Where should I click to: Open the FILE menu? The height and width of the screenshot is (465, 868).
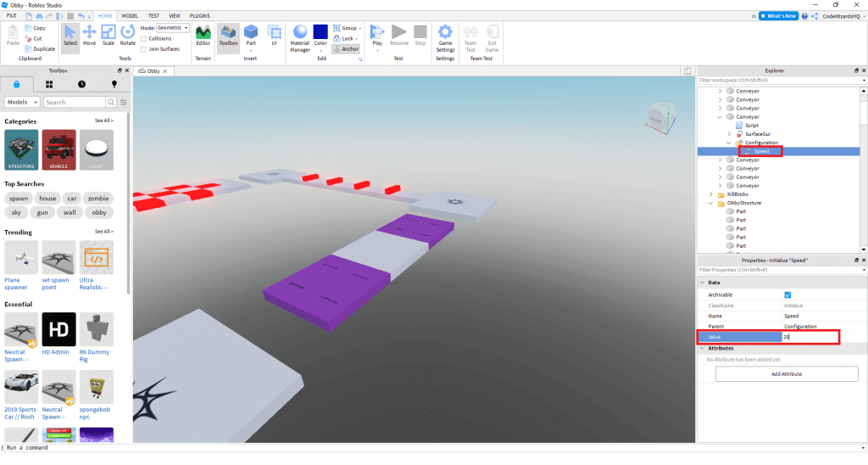[x=12, y=16]
